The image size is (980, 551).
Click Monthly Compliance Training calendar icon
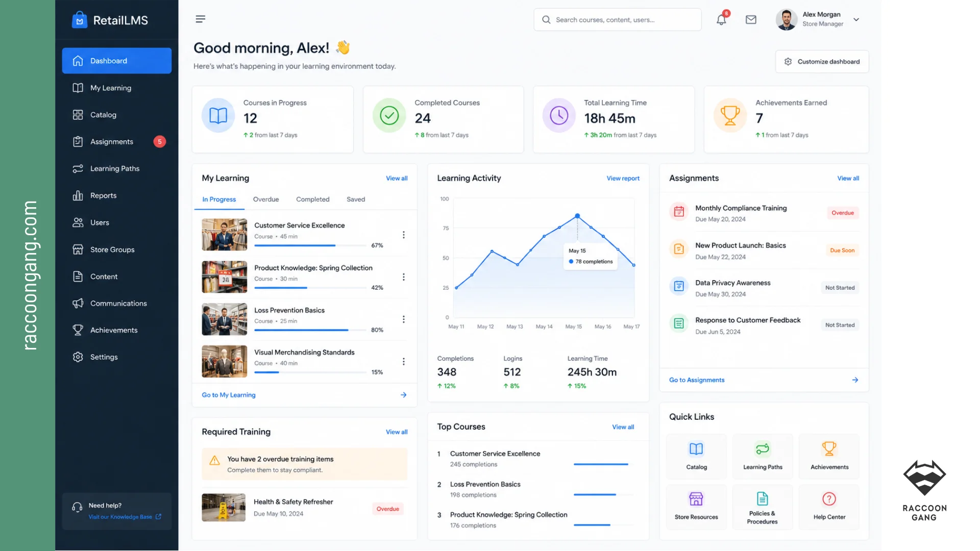click(x=679, y=211)
